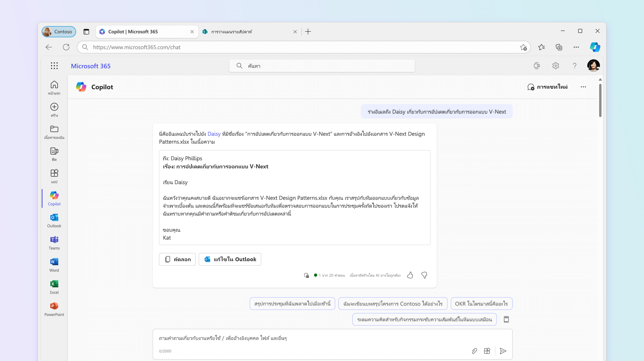Click the message input field at the bottom

(332, 338)
